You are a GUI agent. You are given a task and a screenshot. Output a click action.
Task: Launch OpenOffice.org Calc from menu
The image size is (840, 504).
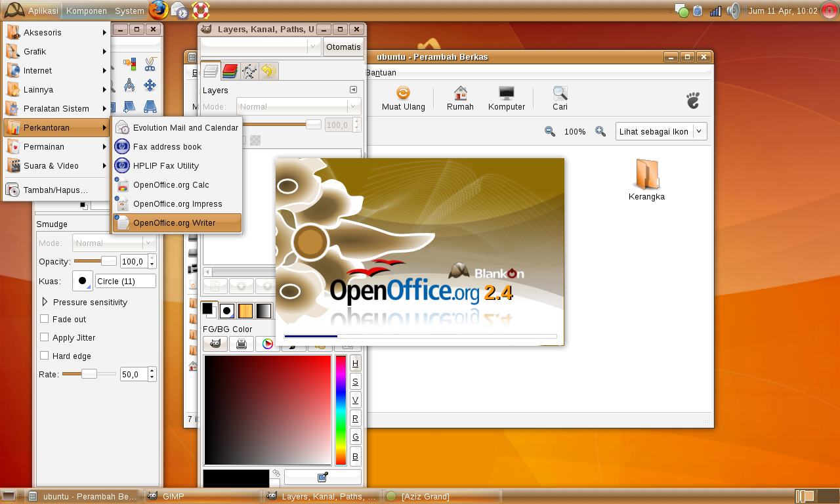(177, 185)
